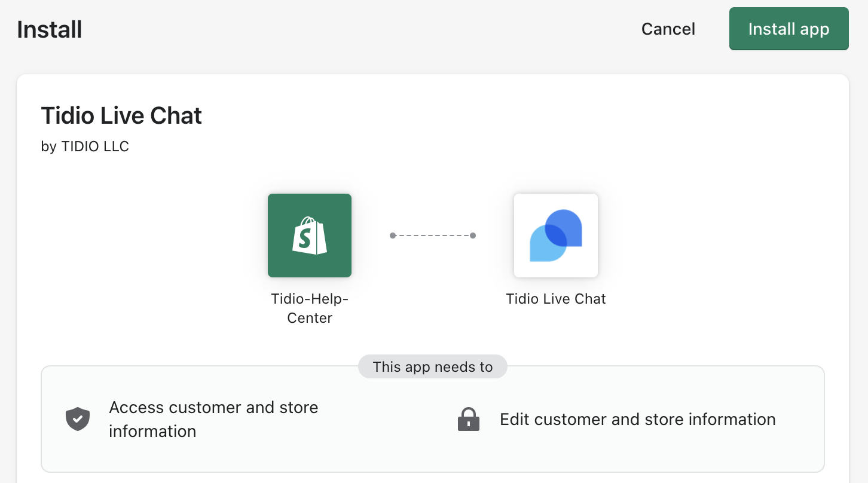The image size is (868, 483).
Task: Cancel the app installation
Action: pyautogui.click(x=668, y=29)
